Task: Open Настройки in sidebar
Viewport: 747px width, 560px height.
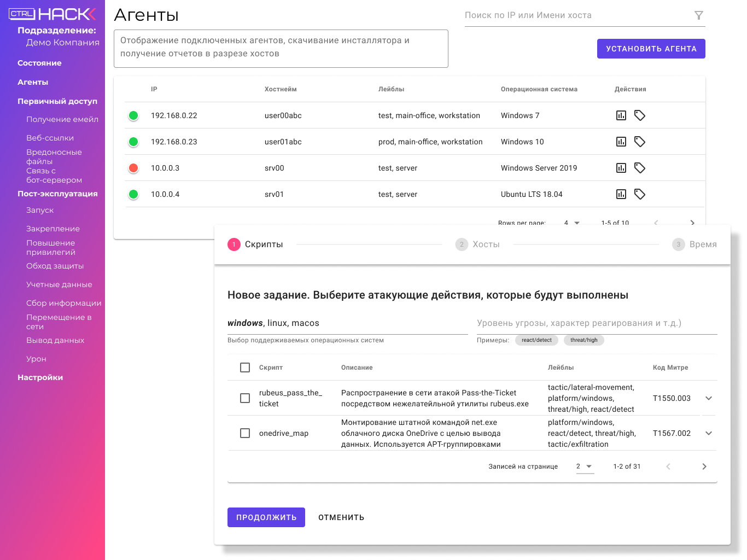Action: [40, 377]
